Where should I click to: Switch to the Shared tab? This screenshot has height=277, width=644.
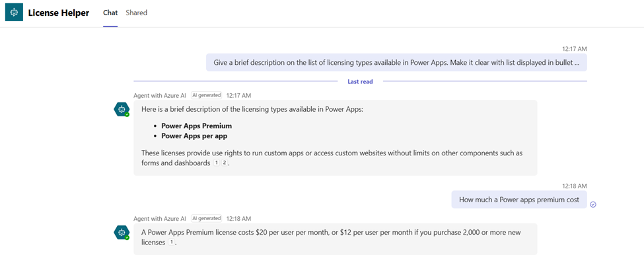click(136, 13)
